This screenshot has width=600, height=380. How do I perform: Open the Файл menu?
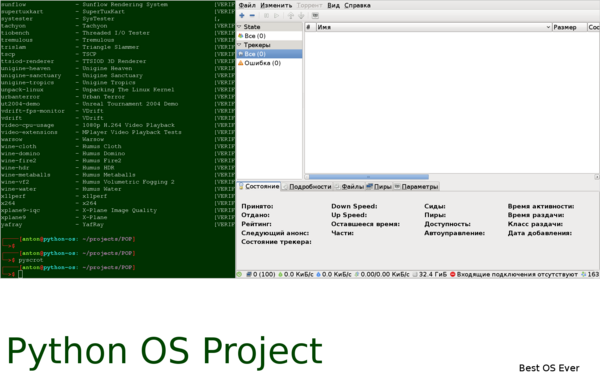tap(247, 5)
